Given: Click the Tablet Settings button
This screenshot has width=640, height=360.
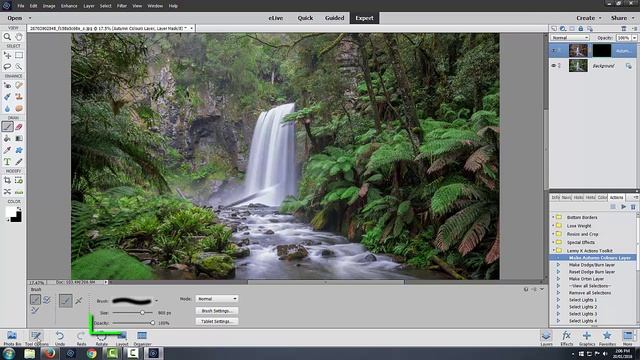Looking at the screenshot, I should tap(217, 321).
